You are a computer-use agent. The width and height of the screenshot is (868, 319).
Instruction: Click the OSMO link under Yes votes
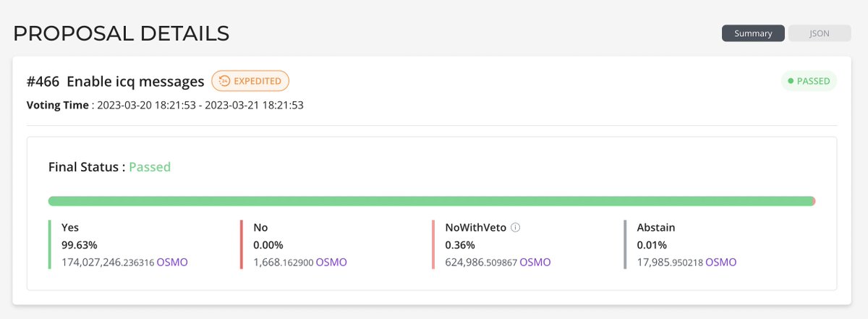click(172, 262)
